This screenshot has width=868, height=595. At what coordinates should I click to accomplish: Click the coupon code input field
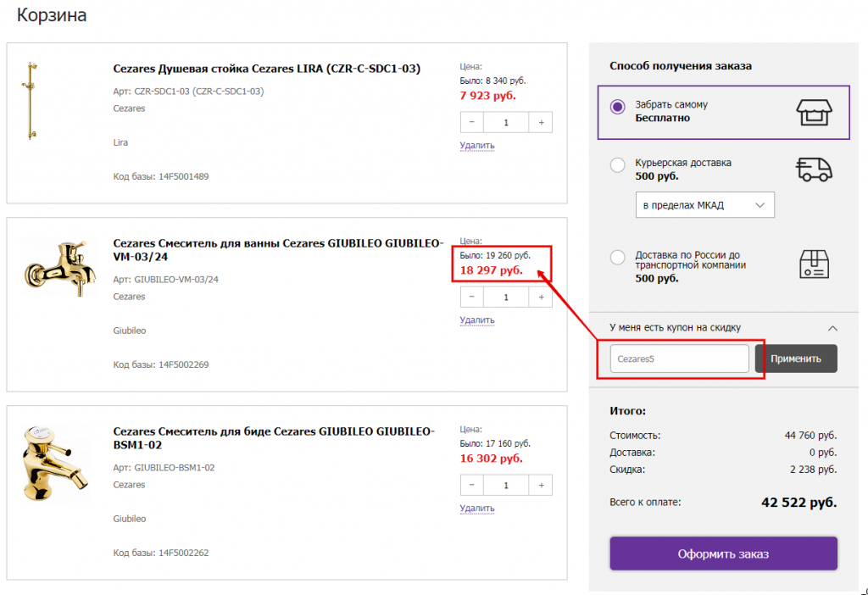point(679,359)
